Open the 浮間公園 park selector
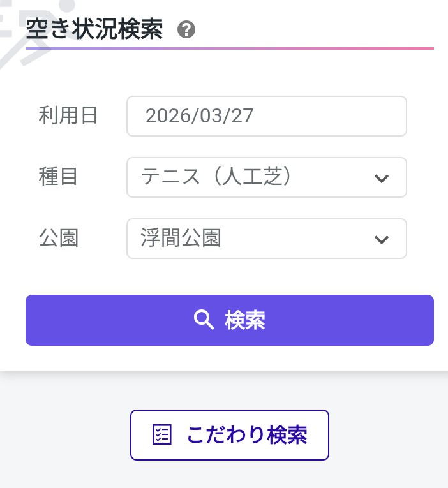 pyautogui.click(x=255, y=239)
